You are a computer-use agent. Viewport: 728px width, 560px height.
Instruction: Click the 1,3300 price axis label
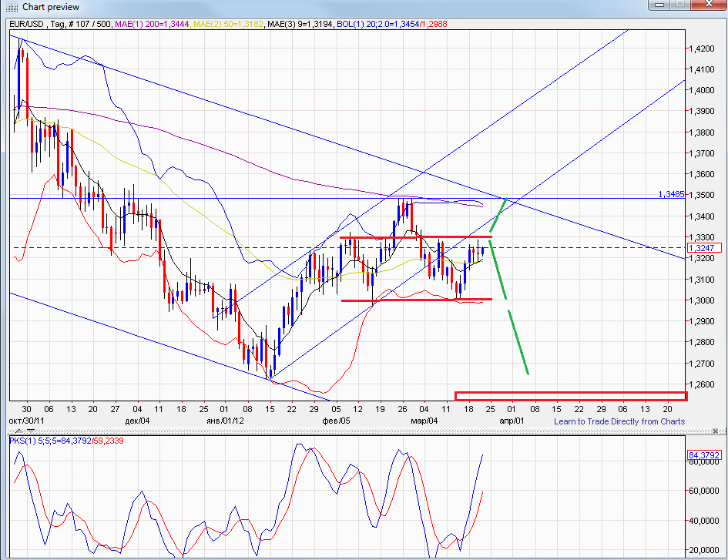(702, 237)
